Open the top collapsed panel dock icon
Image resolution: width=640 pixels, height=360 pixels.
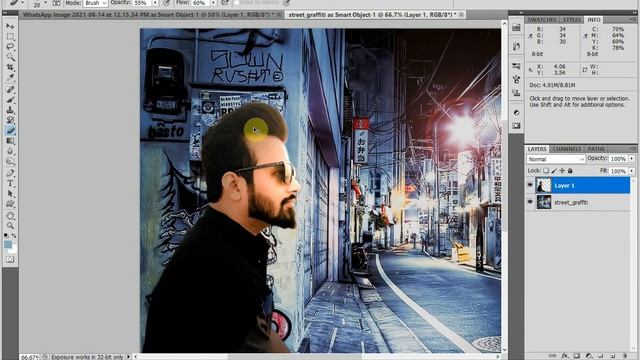click(x=516, y=28)
